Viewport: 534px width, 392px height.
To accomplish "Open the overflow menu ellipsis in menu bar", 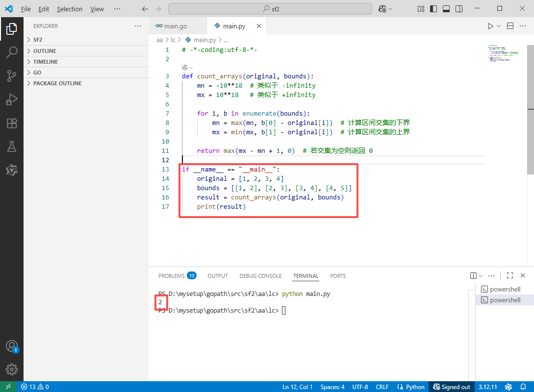I will point(117,9).
